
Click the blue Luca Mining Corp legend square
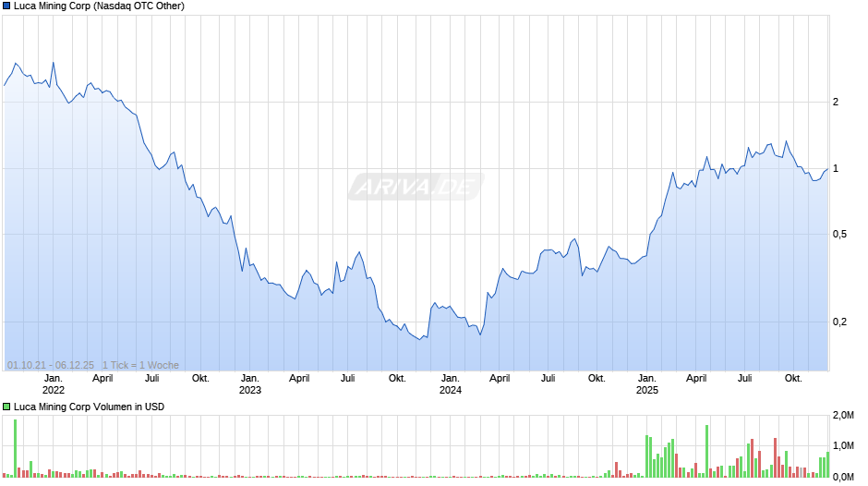point(6,6)
